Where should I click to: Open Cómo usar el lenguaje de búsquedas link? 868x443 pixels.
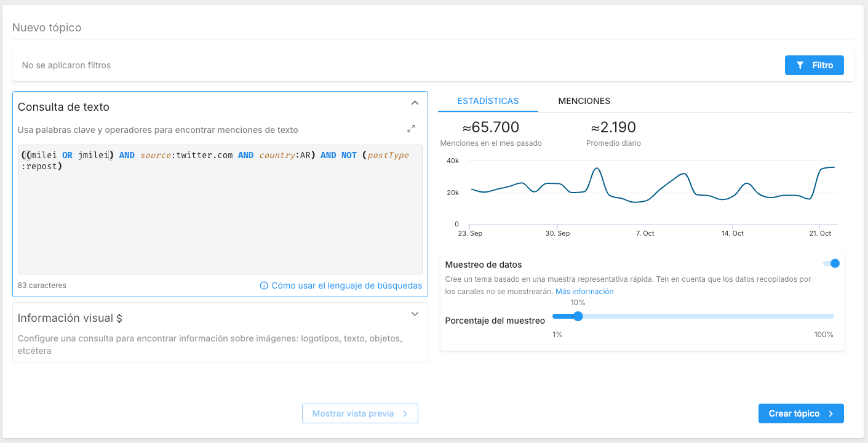pos(347,285)
